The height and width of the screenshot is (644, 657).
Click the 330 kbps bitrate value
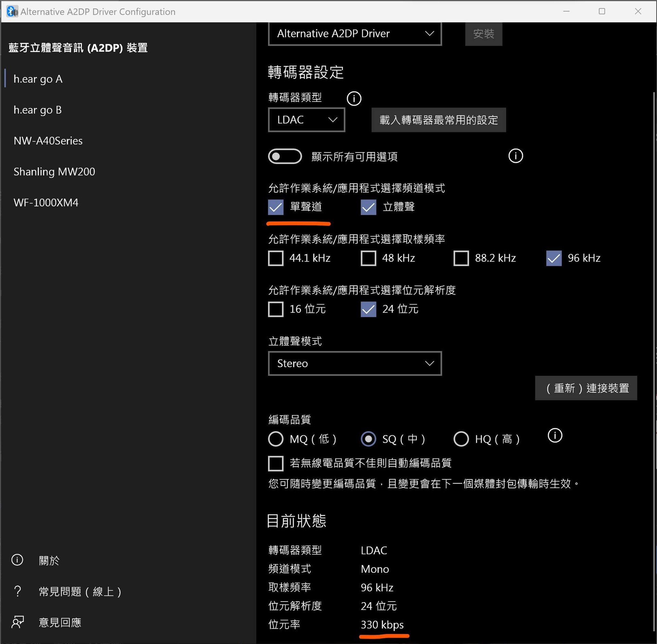(x=382, y=624)
